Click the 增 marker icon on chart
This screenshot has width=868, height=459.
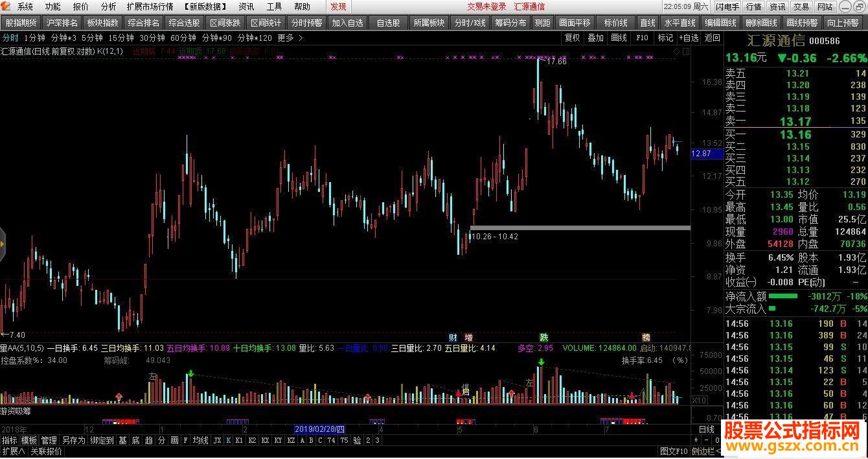(x=468, y=338)
